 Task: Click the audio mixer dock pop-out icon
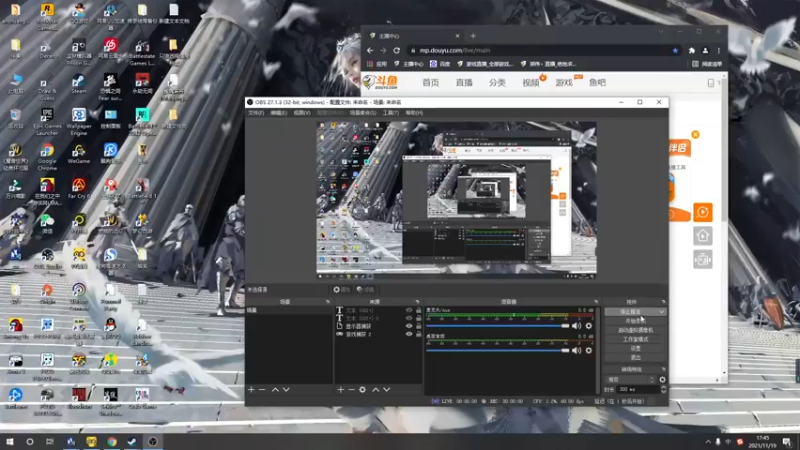[x=595, y=302]
